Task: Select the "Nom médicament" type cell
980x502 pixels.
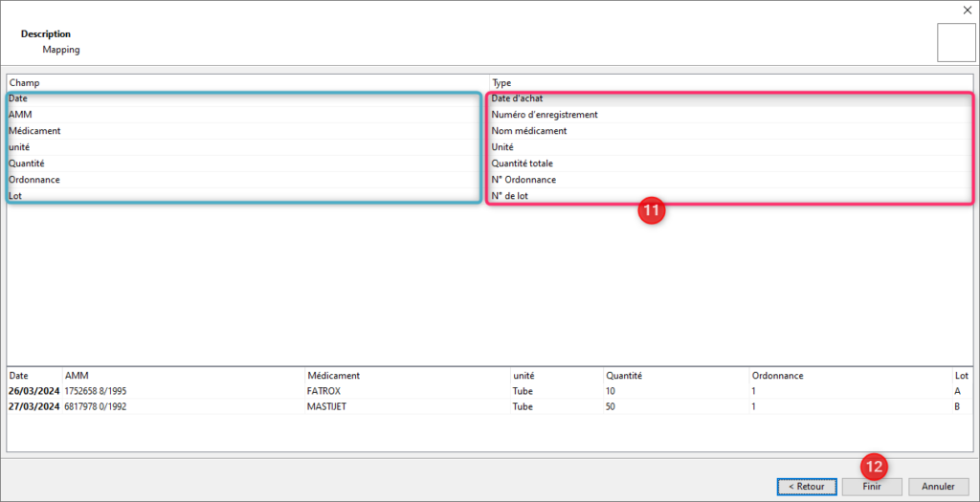Action: (529, 131)
